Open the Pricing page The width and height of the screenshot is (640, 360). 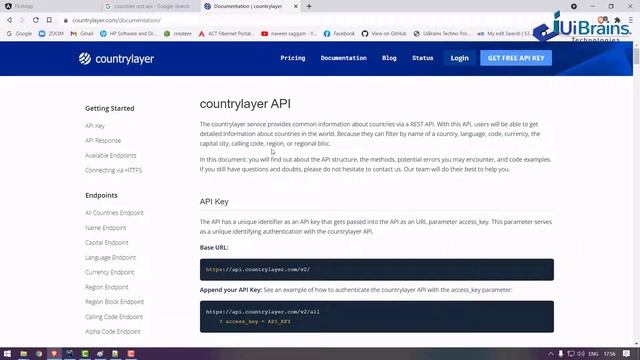[293, 58]
